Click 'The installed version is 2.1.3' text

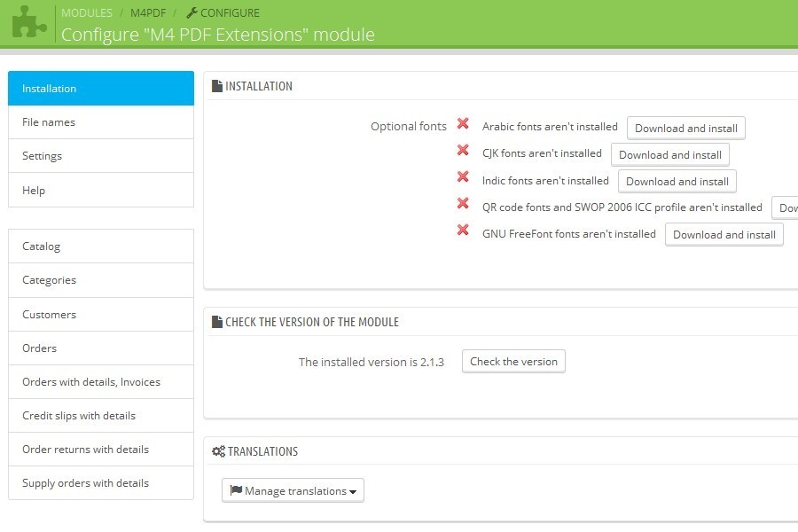pos(371,362)
